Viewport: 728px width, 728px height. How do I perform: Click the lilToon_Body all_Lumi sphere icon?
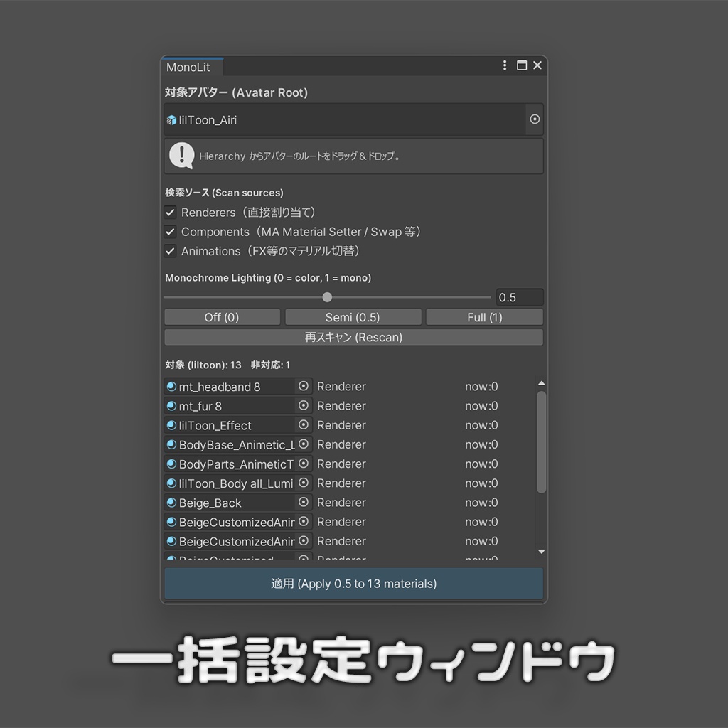point(171,483)
